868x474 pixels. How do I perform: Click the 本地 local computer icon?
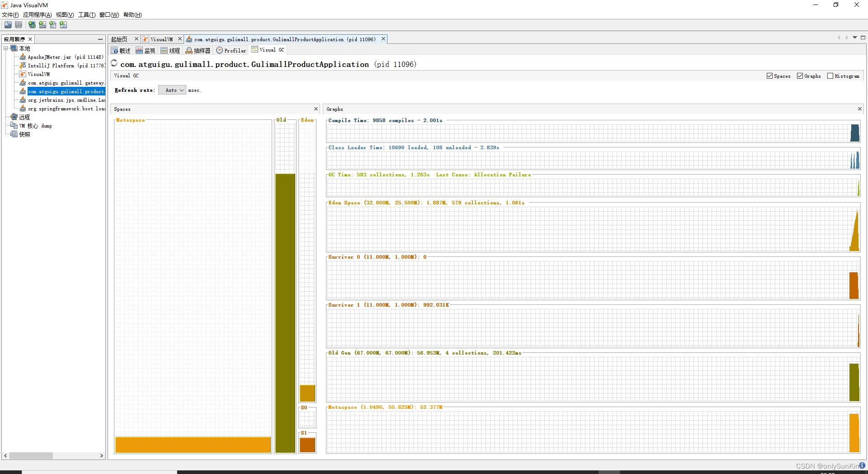coord(14,48)
